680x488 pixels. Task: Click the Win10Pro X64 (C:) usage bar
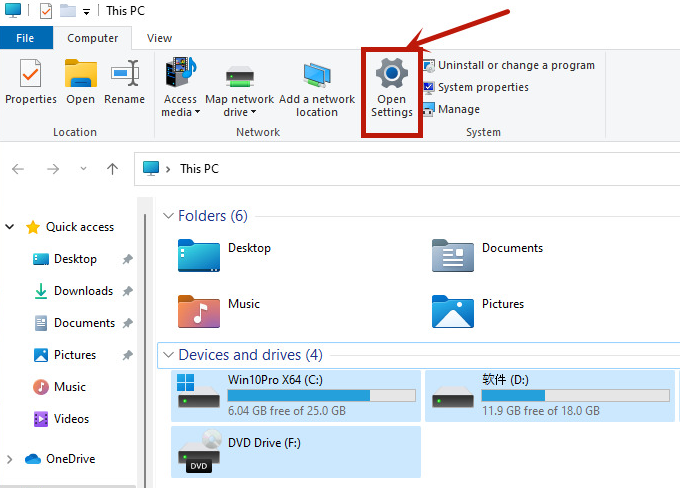[322, 396]
